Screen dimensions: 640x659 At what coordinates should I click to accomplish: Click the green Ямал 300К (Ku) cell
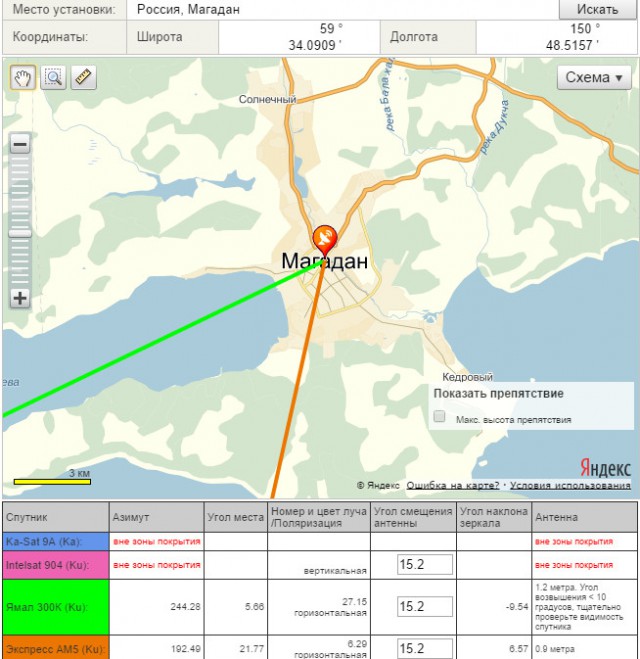tap(55, 607)
